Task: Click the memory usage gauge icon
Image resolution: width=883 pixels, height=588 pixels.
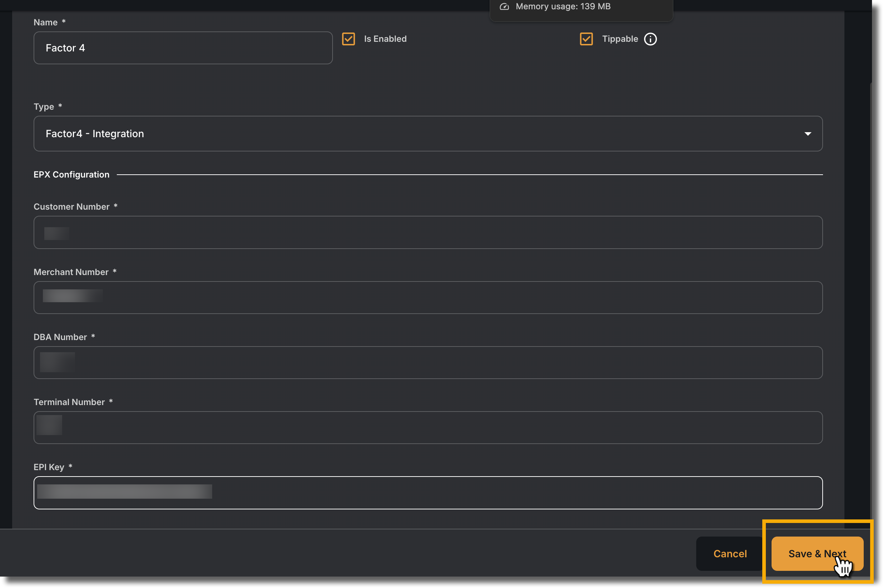Action: click(504, 6)
